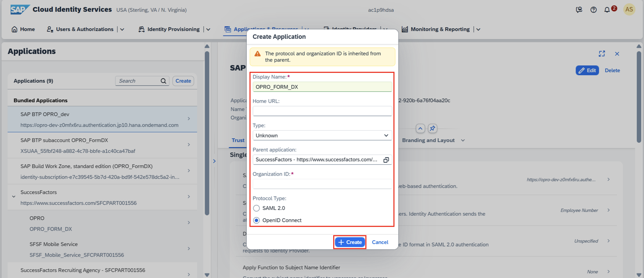Enter full screen mode for detail panel

(x=602, y=54)
